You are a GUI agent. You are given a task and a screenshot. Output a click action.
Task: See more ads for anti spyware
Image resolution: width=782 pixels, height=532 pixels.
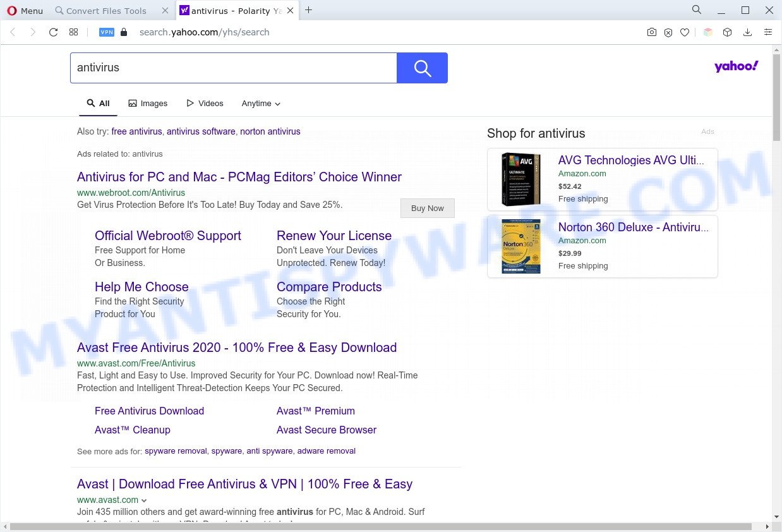(270, 451)
